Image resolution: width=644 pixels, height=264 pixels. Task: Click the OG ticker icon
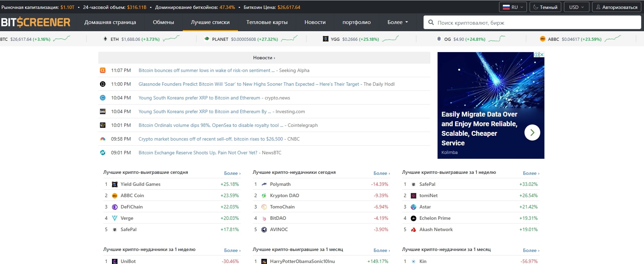point(439,39)
